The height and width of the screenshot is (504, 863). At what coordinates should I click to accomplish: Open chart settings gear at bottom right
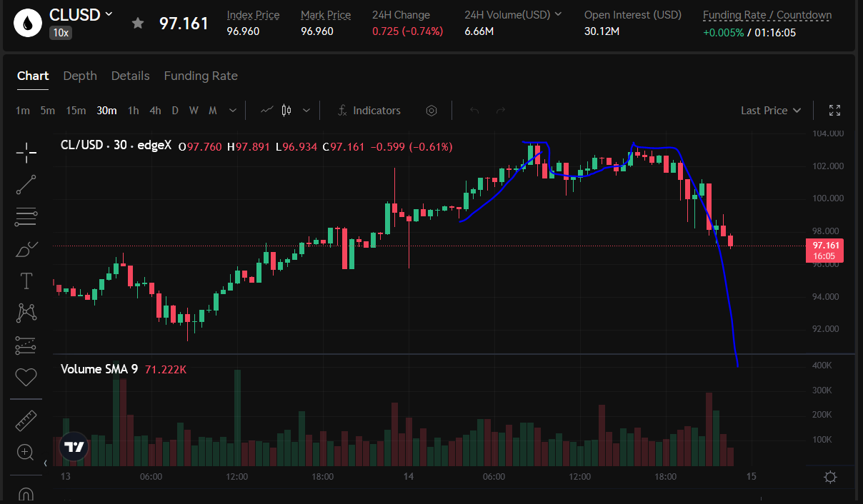tap(831, 477)
